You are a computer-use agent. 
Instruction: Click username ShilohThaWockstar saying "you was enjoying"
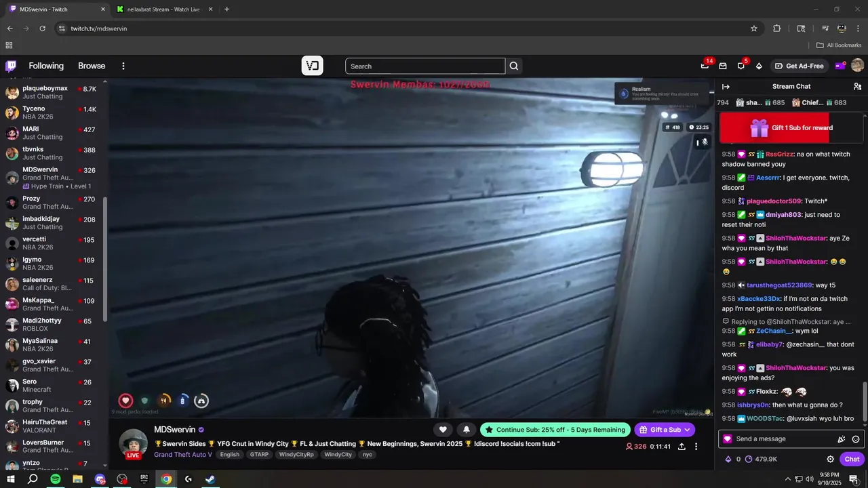tap(796, 368)
